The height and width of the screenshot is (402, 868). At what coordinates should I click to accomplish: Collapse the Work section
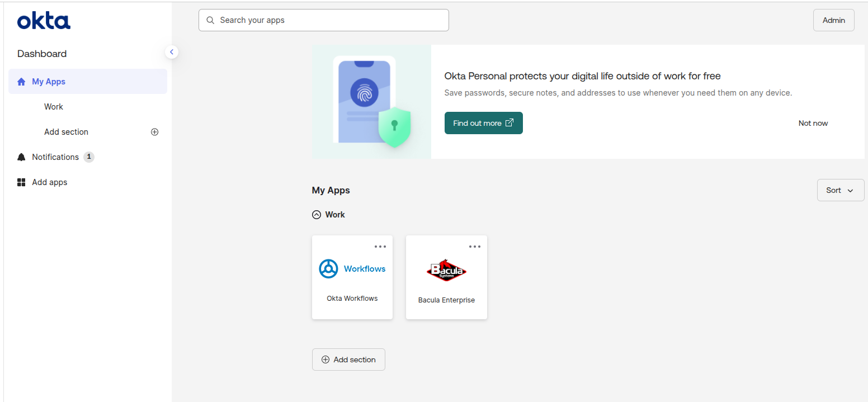click(317, 215)
